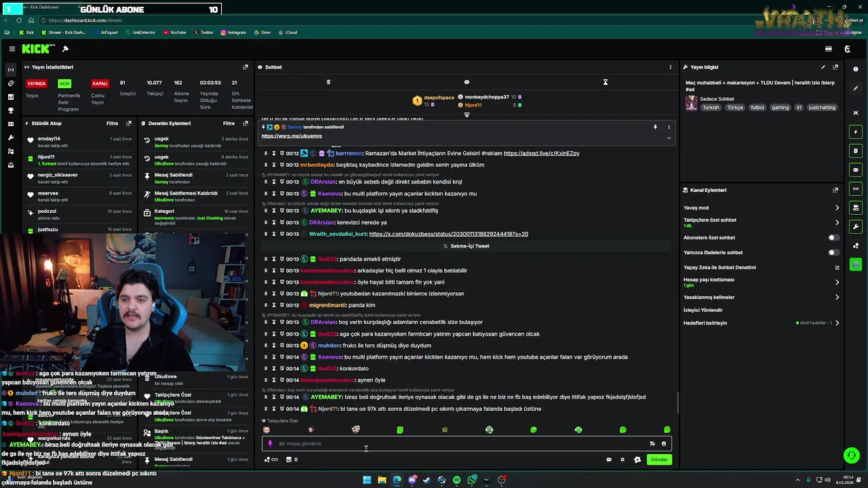
Task: Open File Explorer from taskbar
Action: coord(382,480)
